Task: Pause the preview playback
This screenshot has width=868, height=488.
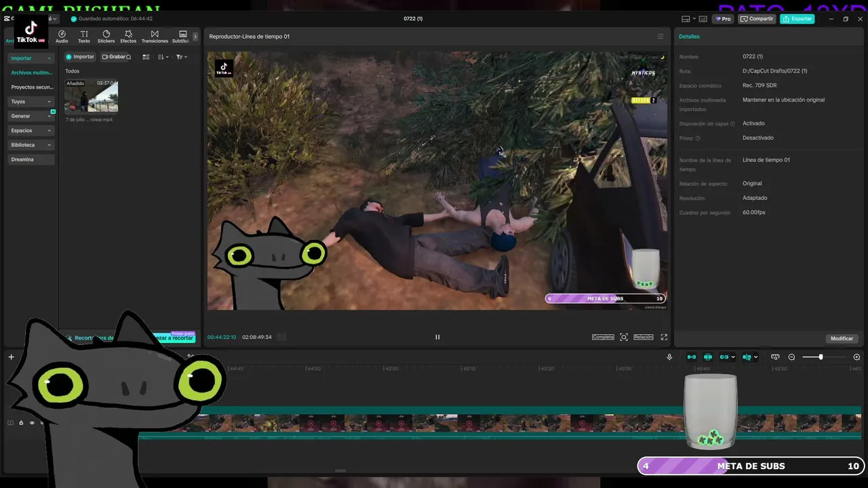Action: click(x=437, y=337)
